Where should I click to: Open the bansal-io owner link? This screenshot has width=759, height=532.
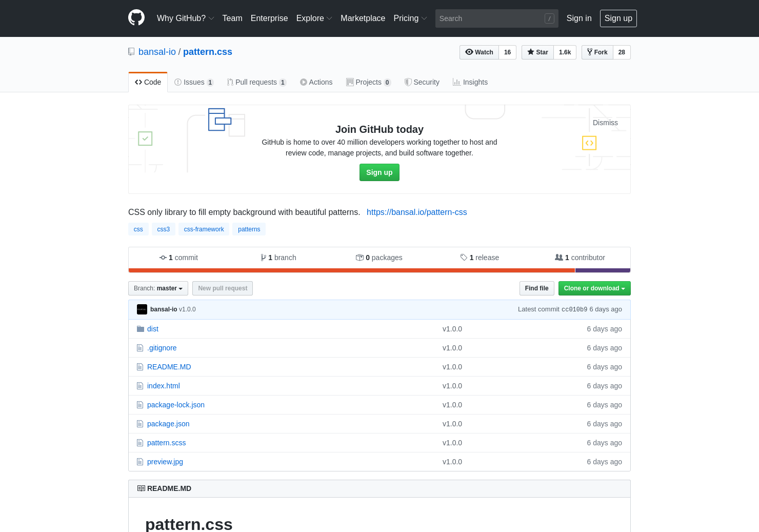coord(157,52)
